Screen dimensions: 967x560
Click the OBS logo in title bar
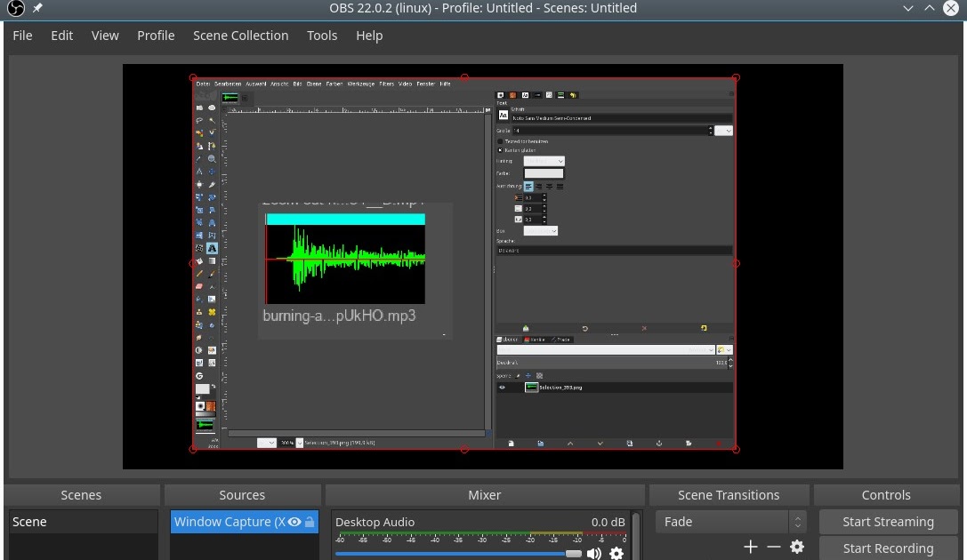point(15,8)
